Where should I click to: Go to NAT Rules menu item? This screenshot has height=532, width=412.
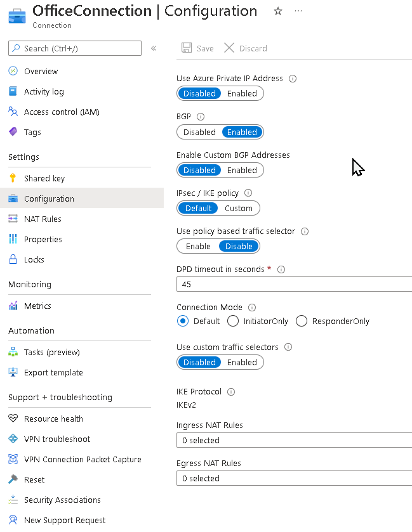coord(43,219)
